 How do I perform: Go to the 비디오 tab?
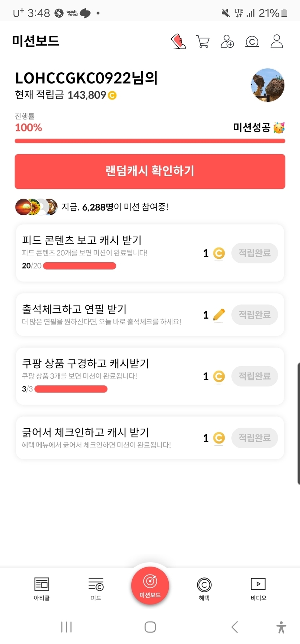point(258,589)
